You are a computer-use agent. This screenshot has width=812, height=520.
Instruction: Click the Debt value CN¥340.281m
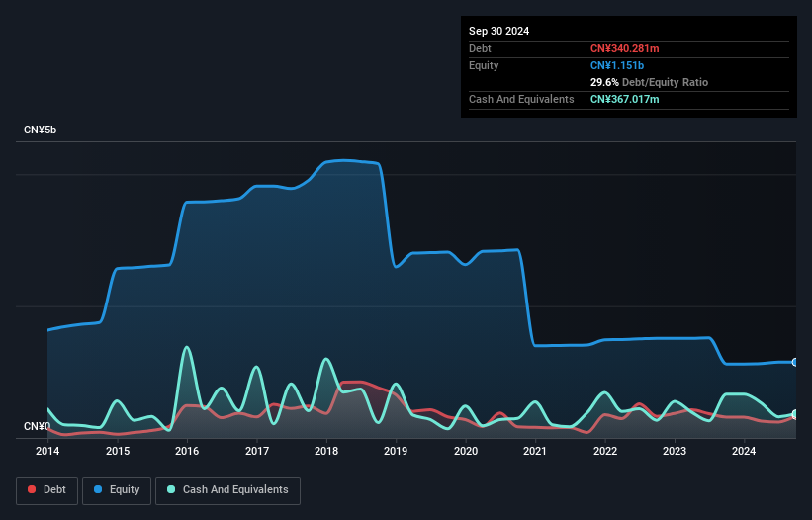click(x=624, y=48)
